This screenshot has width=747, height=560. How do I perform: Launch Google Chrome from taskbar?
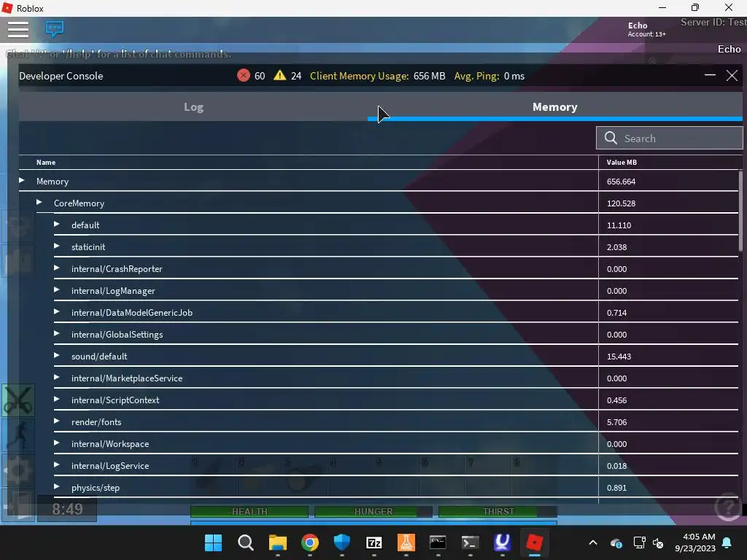(309, 542)
